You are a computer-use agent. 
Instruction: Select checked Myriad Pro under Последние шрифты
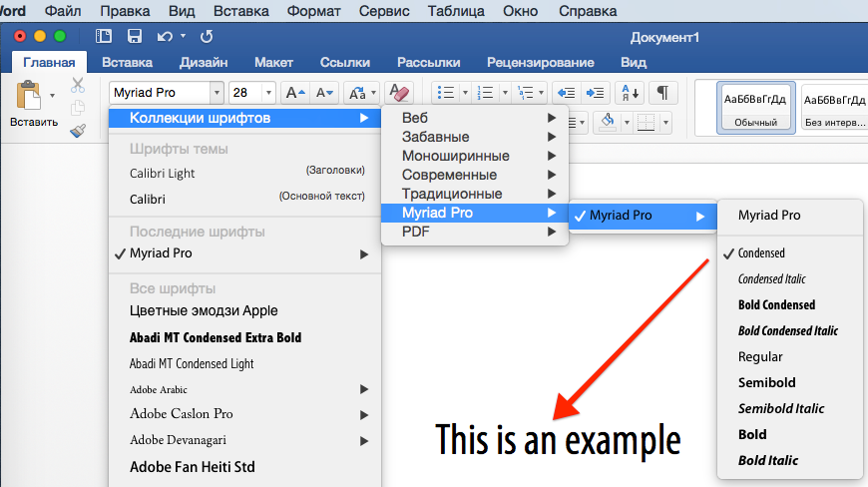244,253
